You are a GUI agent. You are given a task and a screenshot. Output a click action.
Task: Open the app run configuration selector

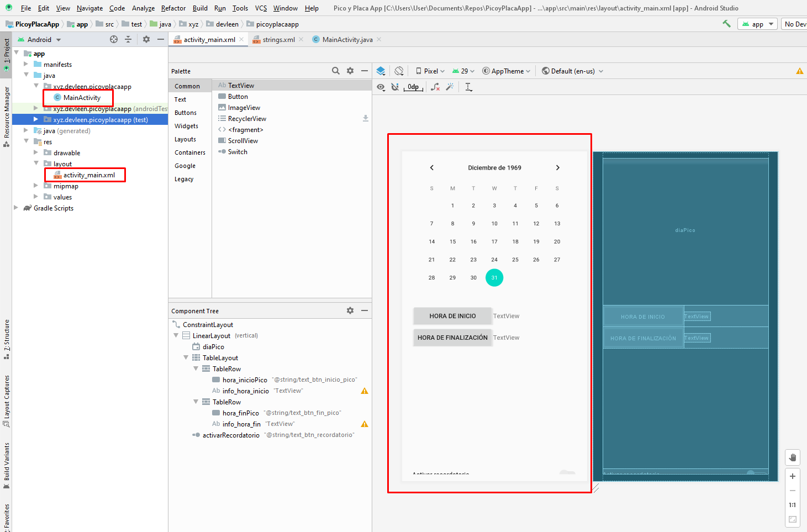click(757, 24)
